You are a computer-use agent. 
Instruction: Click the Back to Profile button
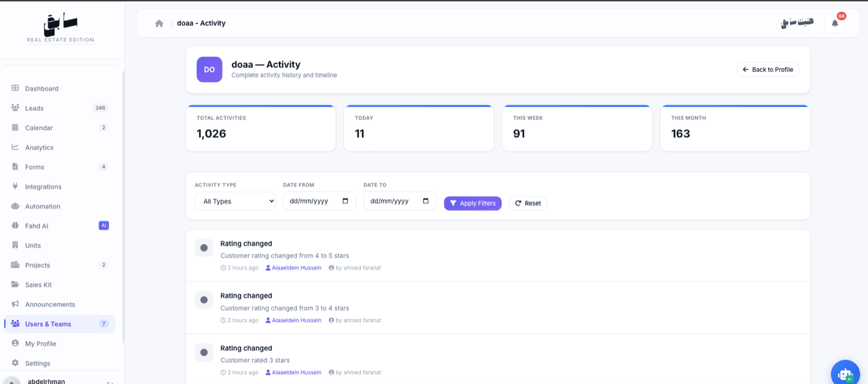click(768, 69)
